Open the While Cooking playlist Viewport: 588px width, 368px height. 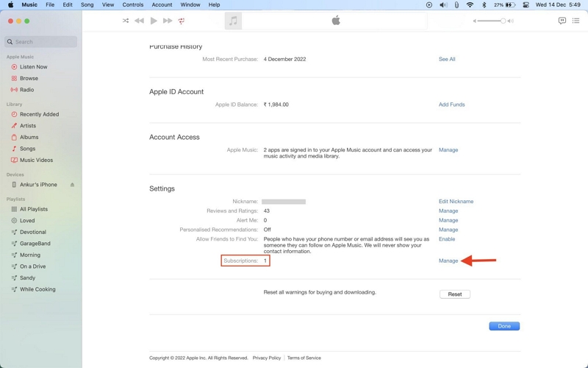pyautogui.click(x=37, y=289)
